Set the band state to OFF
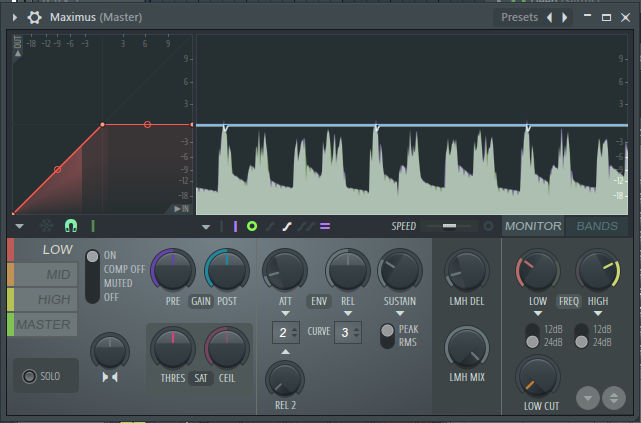This screenshot has height=423, width=641. 111,297
